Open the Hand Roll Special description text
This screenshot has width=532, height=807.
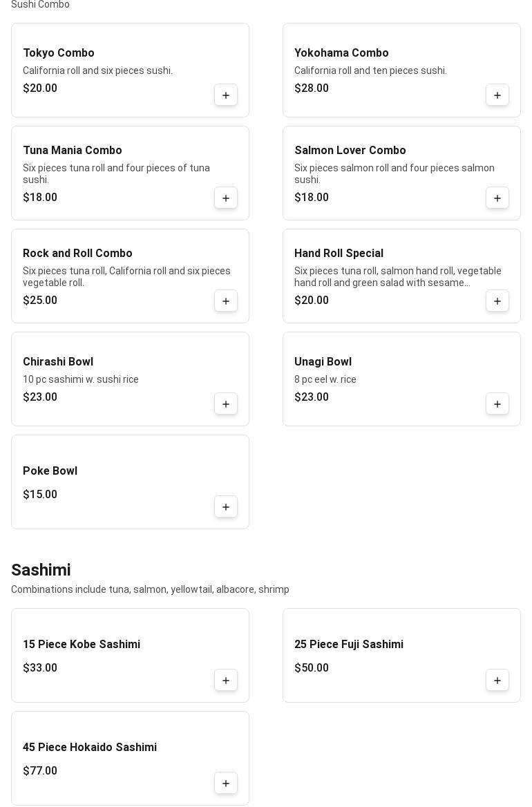pos(397,276)
